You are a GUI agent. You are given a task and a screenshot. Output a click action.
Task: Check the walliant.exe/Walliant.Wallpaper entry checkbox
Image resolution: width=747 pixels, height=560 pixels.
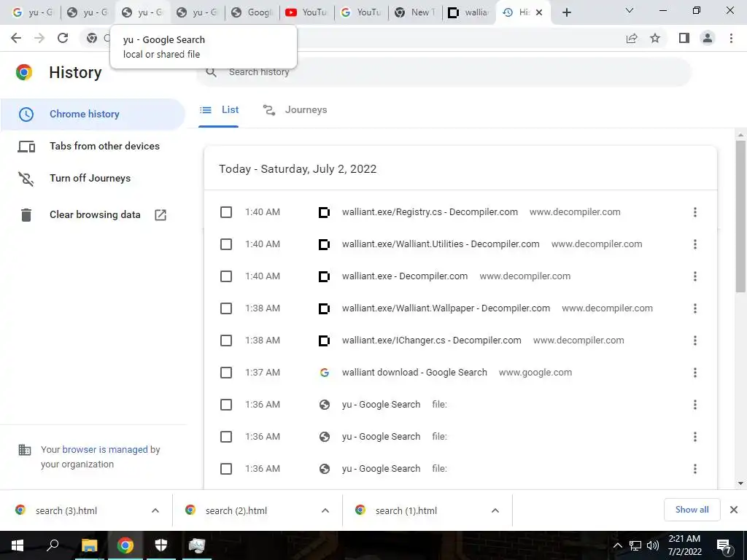[226, 308]
